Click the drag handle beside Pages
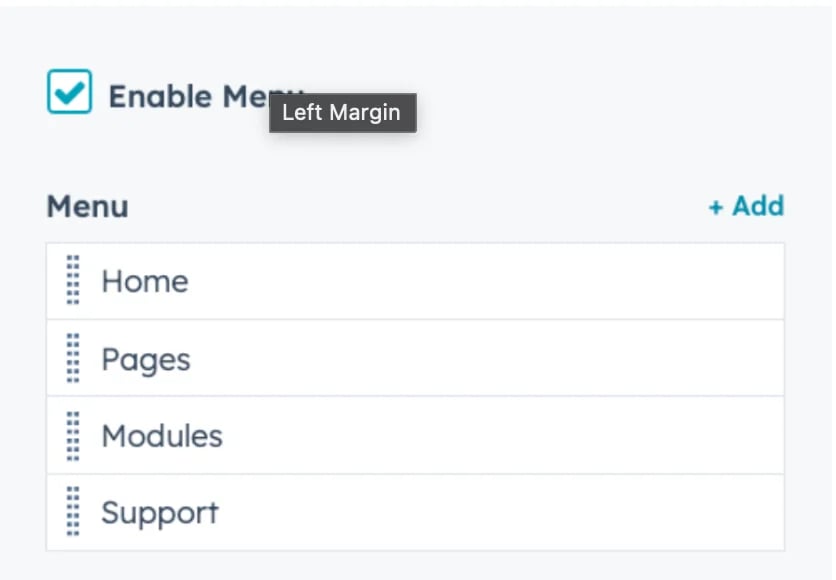This screenshot has width=836, height=580. 73,358
